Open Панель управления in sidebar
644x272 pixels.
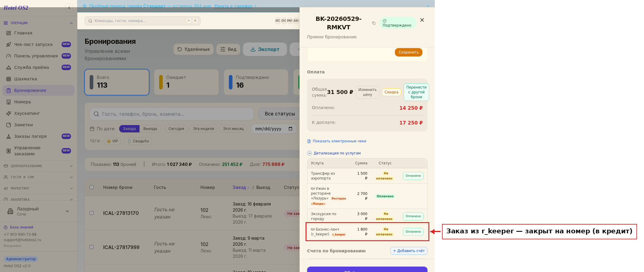click(38, 56)
